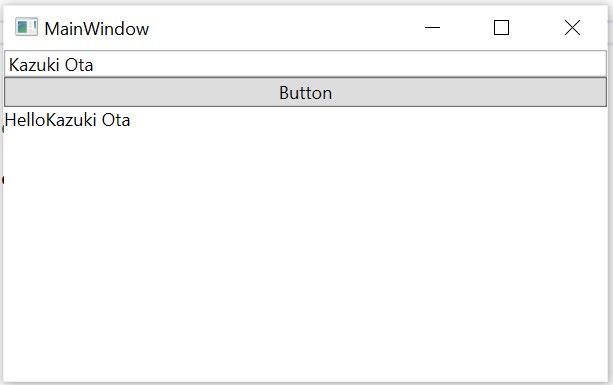This screenshot has height=385, width=613.
Task: Click "Kazuki" within the greeting output text
Action: 71,120
